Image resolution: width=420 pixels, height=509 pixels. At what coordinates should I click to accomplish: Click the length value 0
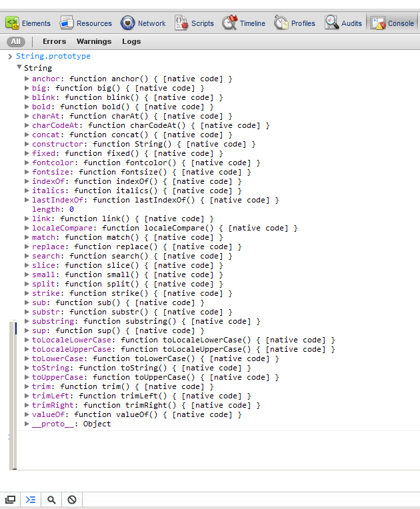tap(71, 209)
